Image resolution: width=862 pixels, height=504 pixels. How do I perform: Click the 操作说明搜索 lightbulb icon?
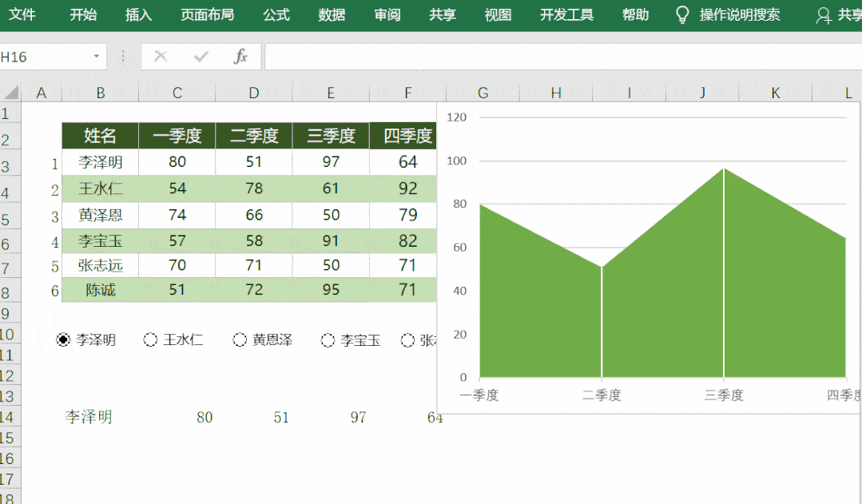click(x=681, y=14)
